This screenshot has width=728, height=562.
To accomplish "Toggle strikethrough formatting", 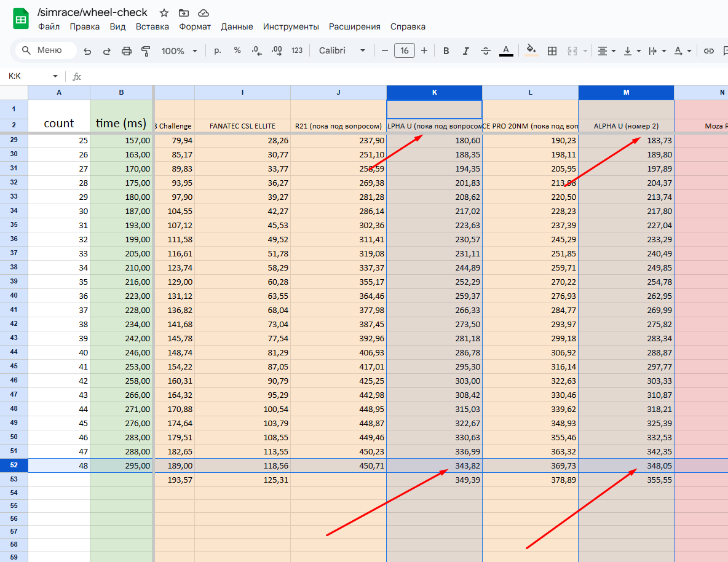I will coord(486,50).
